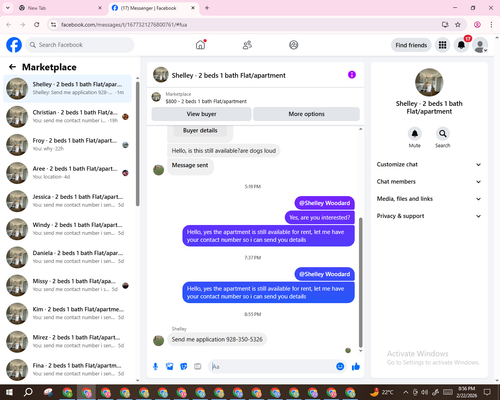Click the chat messages scrollbar thumb
This screenshot has width=500, height=400.
tap(360, 282)
